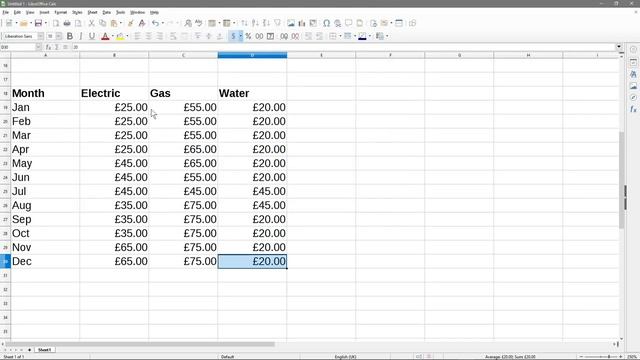Toggle Align right button
Image resolution: width=640 pixels, height=360 pixels.
[x=160, y=36]
